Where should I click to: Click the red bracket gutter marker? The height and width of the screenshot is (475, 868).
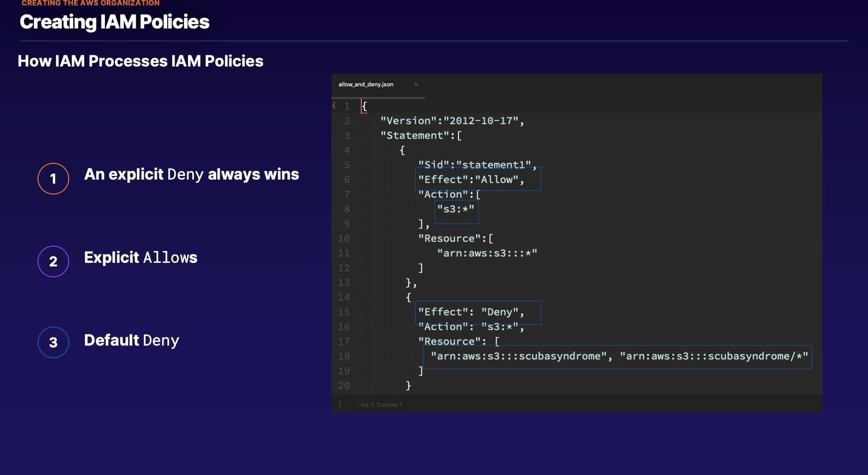334,105
